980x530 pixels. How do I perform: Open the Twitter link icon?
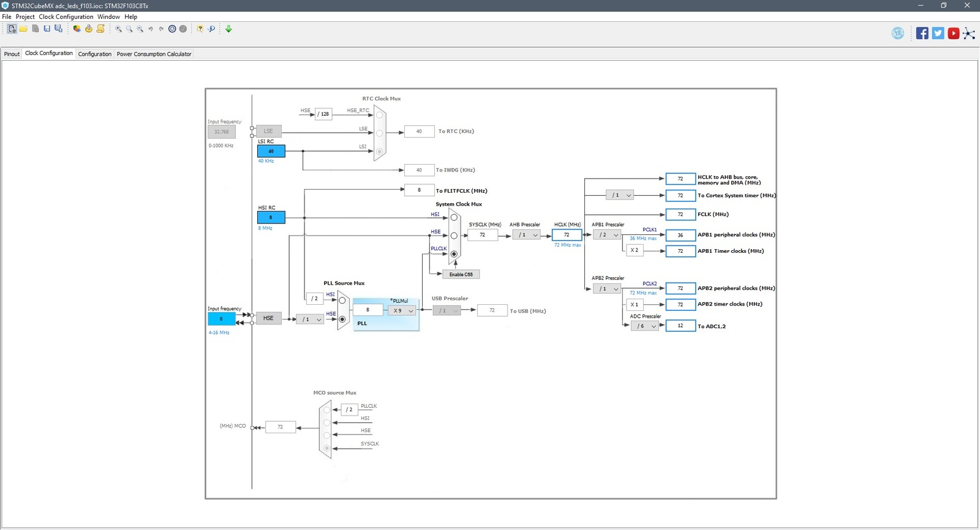[x=938, y=33]
